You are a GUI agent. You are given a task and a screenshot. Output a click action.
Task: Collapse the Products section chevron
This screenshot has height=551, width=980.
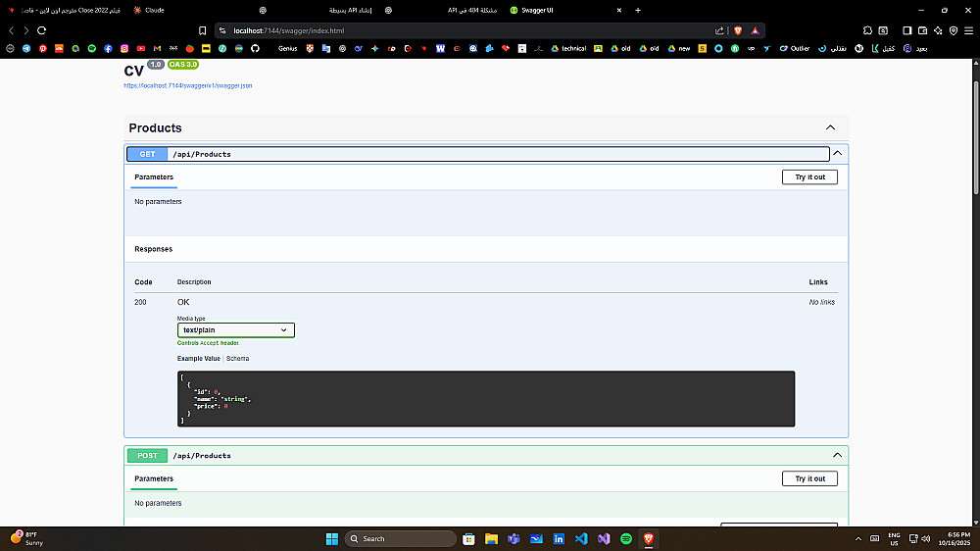[x=830, y=127]
